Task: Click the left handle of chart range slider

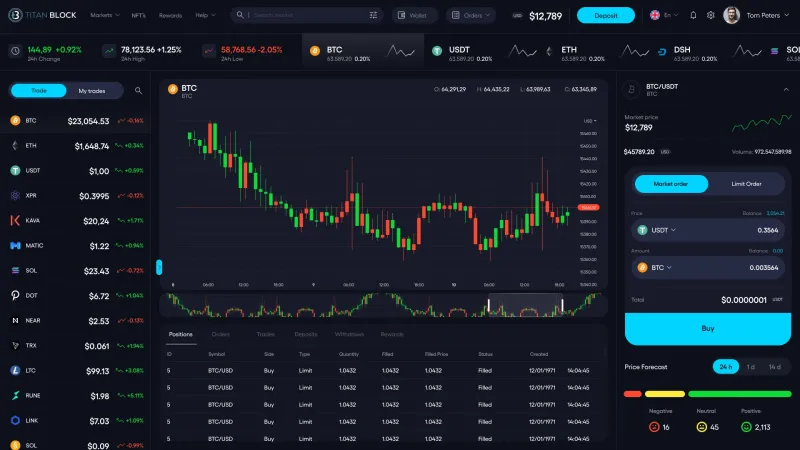Action: [x=489, y=305]
